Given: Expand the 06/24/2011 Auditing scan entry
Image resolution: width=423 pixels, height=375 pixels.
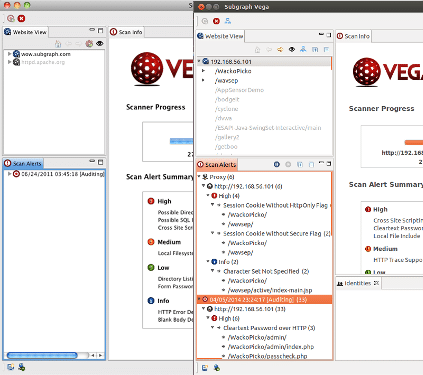Looking at the screenshot, I should pyautogui.click(x=9, y=174).
